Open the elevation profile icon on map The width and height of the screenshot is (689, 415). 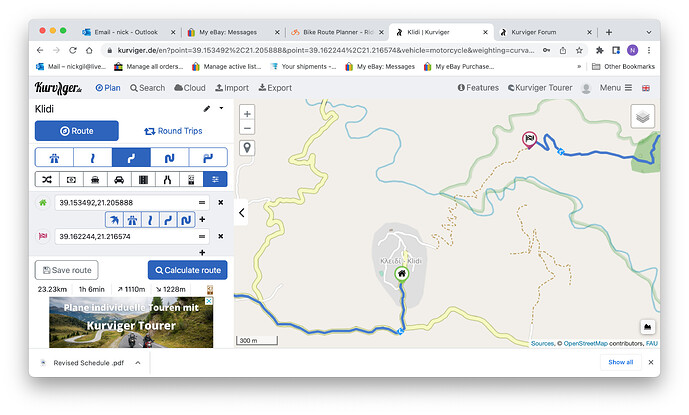point(647,326)
